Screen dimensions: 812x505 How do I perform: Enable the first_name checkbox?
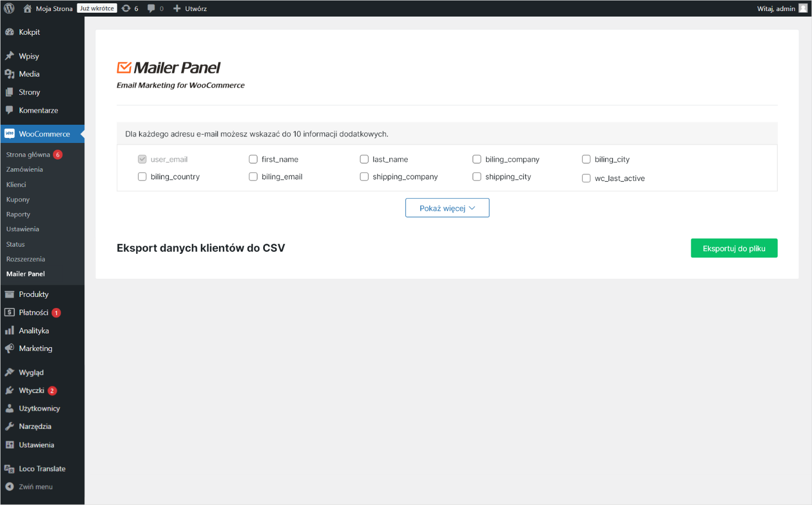point(253,159)
